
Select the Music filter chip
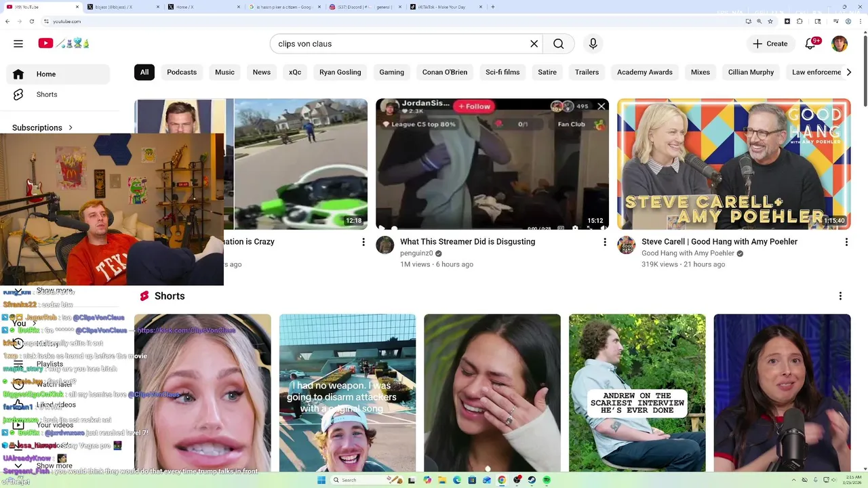(x=224, y=72)
